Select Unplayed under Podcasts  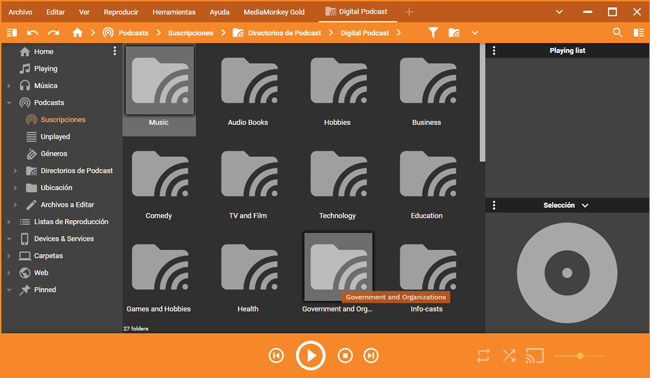tap(55, 136)
